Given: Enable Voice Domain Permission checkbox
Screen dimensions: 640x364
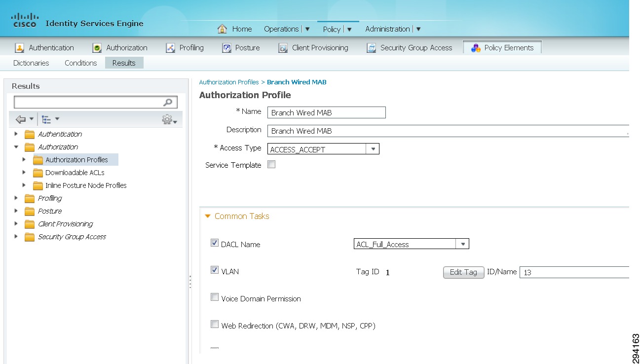Looking at the screenshot, I should [215, 297].
